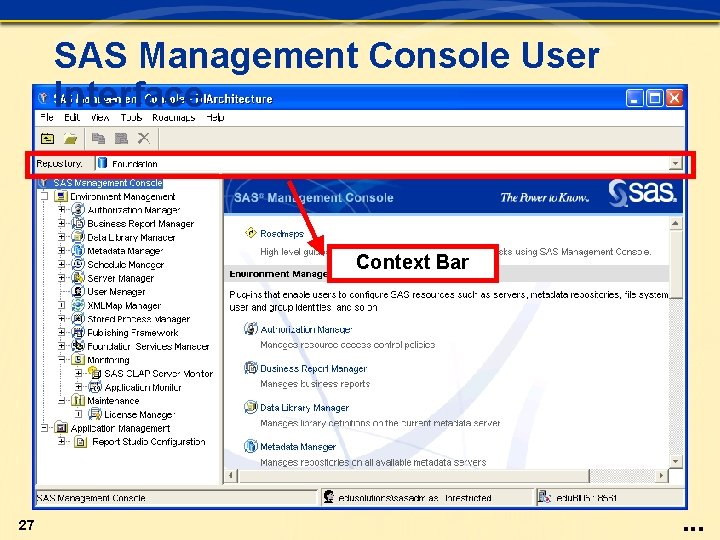The height and width of the screenshot is (540, 720).
Task: Open the Metadata Manager link in right pane
Action: tap(298, 446)
